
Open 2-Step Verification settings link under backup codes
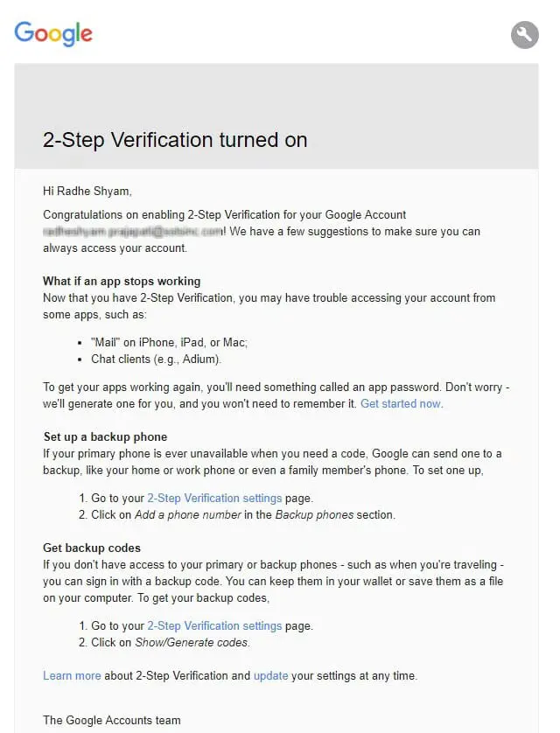(x=214, y=625)
